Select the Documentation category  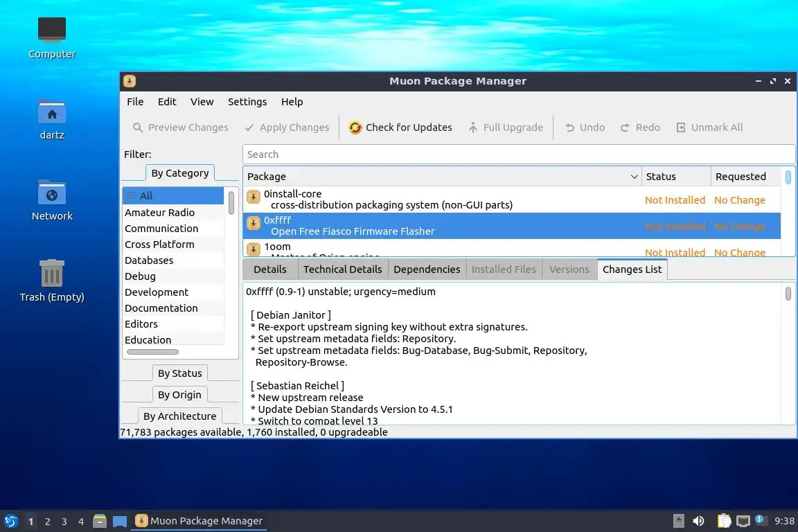point(173,308)
